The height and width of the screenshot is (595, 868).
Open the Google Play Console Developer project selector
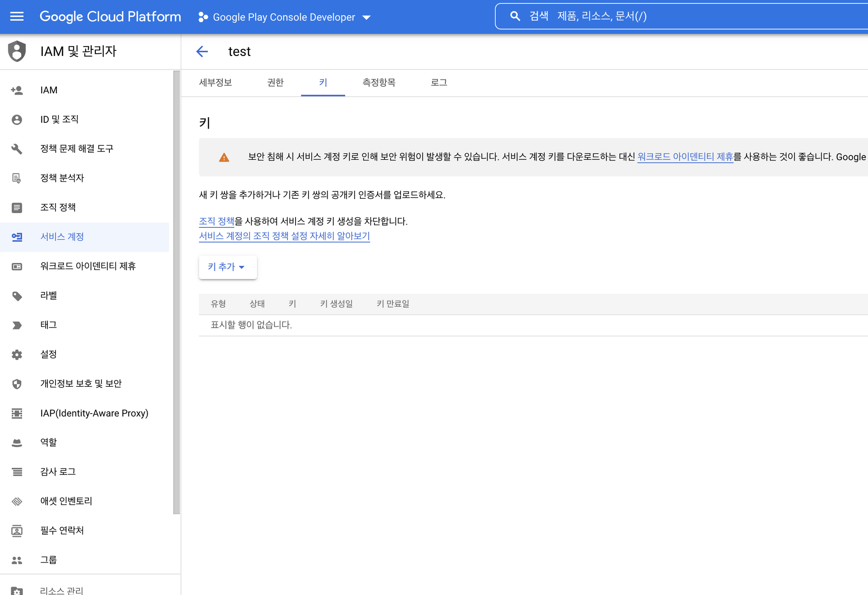(284, 17)
